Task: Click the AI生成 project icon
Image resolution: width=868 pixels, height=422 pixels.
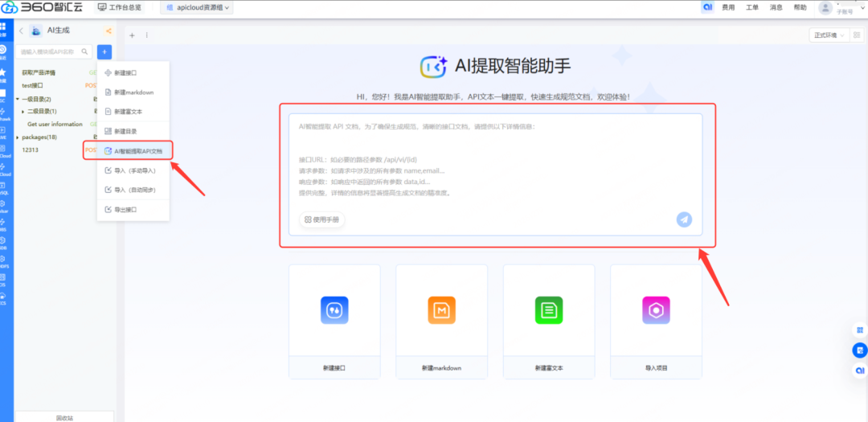Action: pos(36,31)
